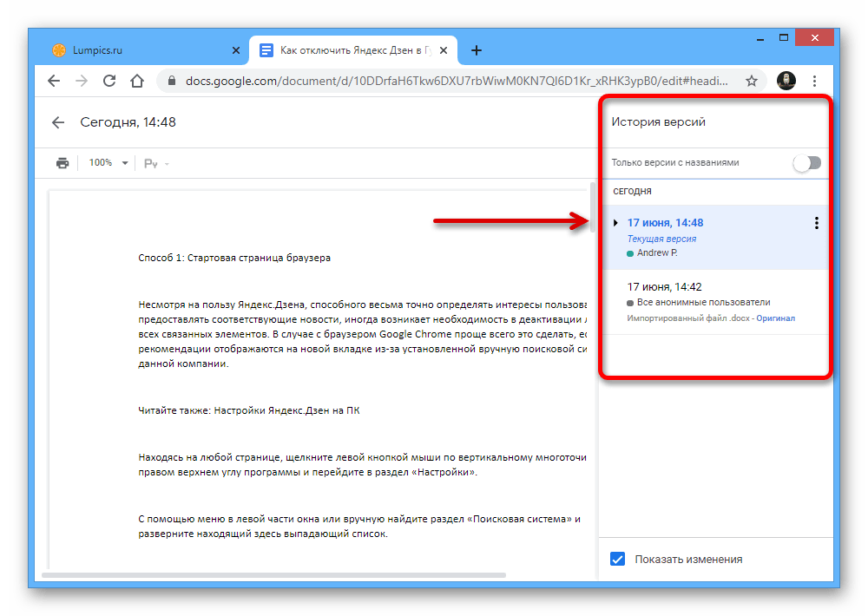Viewport: 868px width, 616px height.
Task: Close the Google Docs tab
Action: (444, 50)
